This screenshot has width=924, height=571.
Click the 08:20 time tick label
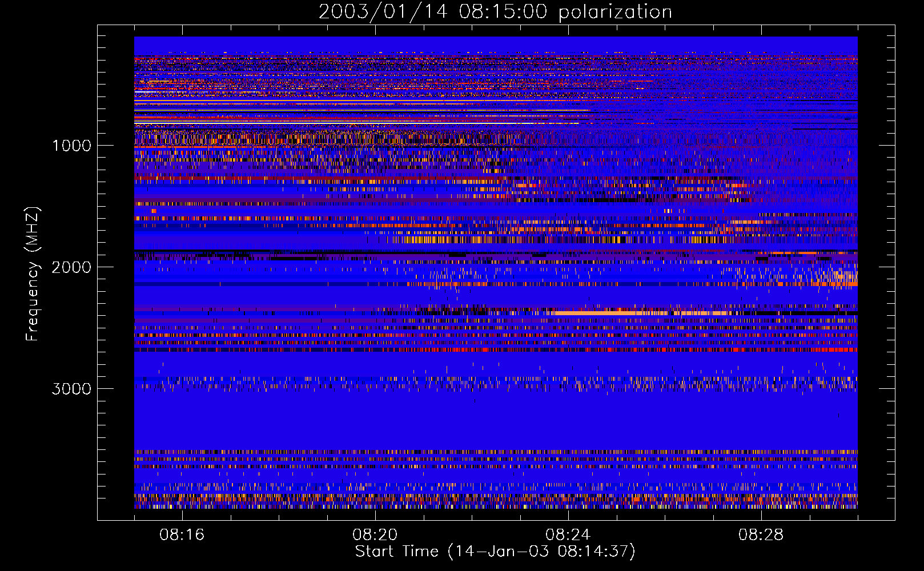pyautogui.click(x=375, y=535)
